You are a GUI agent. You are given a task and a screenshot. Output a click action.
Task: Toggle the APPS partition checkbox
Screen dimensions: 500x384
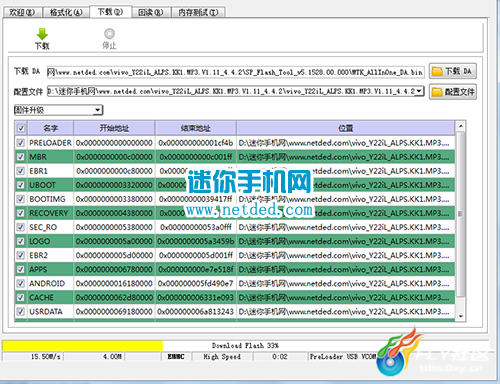click(21, 269)
